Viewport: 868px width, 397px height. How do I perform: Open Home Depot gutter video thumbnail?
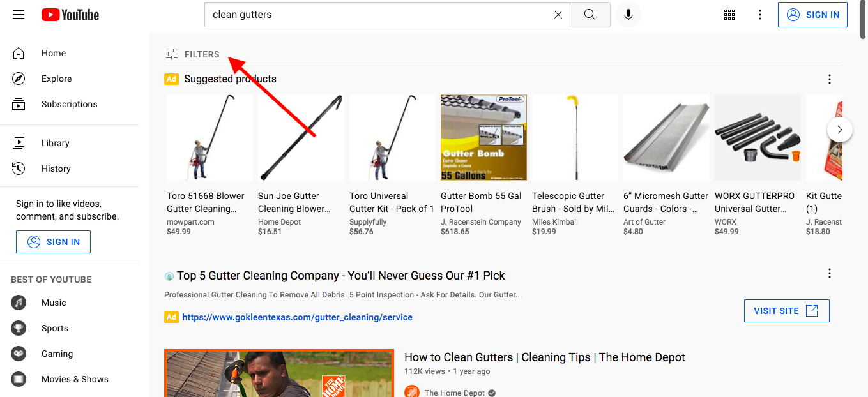[x=279, y=373]
